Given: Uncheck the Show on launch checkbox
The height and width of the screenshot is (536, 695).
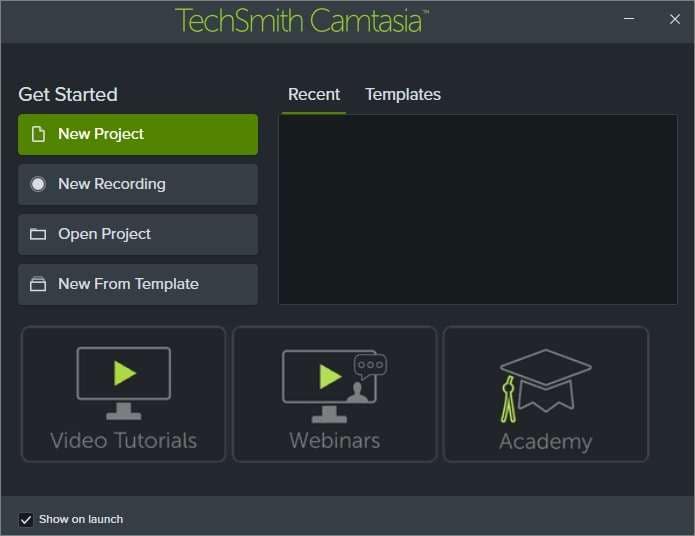Looking at the screenshot, I should pyautogui.click(x=26, y=520).
